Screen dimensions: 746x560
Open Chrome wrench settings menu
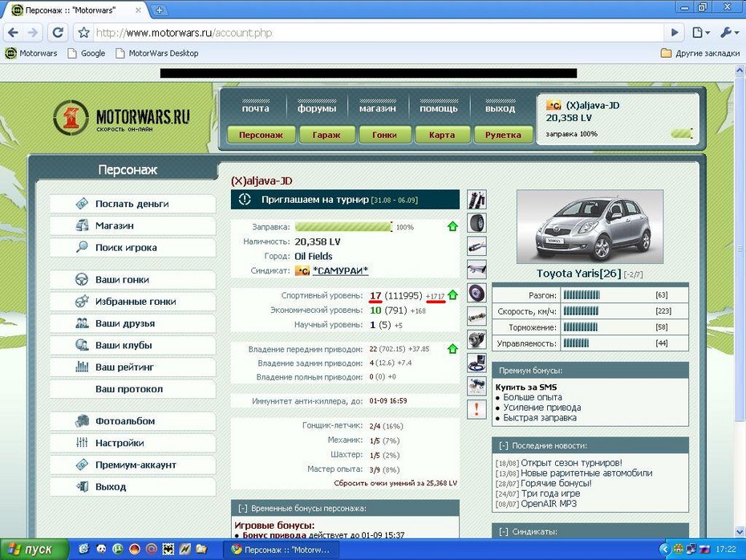[x=728, y=32]
